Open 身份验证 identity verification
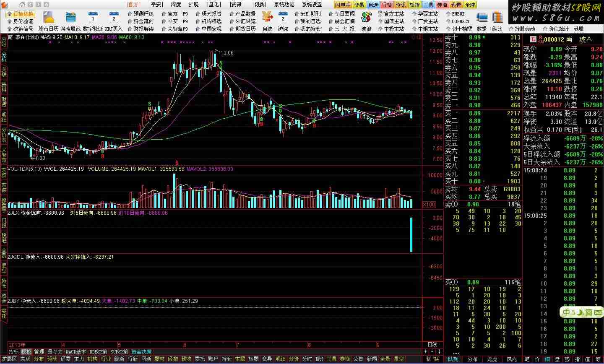604x364 pixels. click(20, 21)
